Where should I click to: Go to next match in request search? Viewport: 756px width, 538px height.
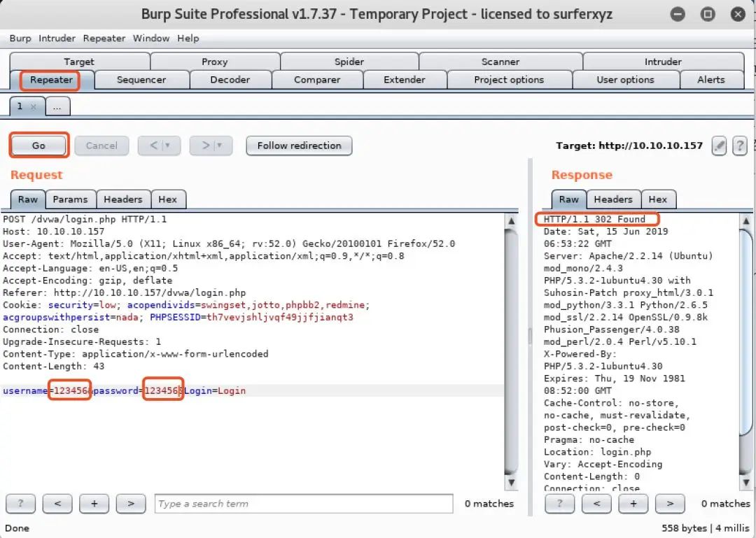click(131, 504)
